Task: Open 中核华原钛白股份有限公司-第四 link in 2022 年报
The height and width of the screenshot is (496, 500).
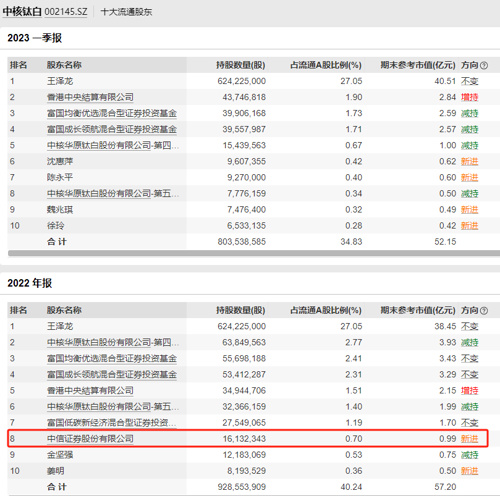Action: pyautogui.click(x=113, y=342)
